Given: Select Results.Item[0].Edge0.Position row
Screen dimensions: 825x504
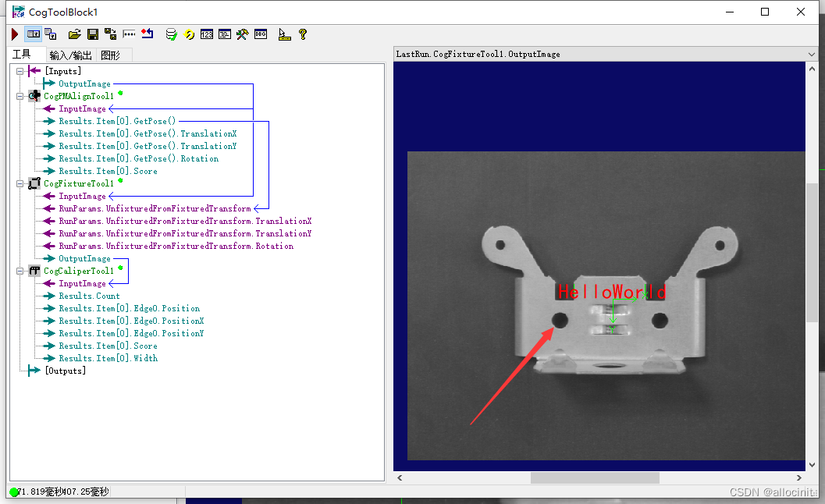Looking at the screenshot, I should coord(130,309).
